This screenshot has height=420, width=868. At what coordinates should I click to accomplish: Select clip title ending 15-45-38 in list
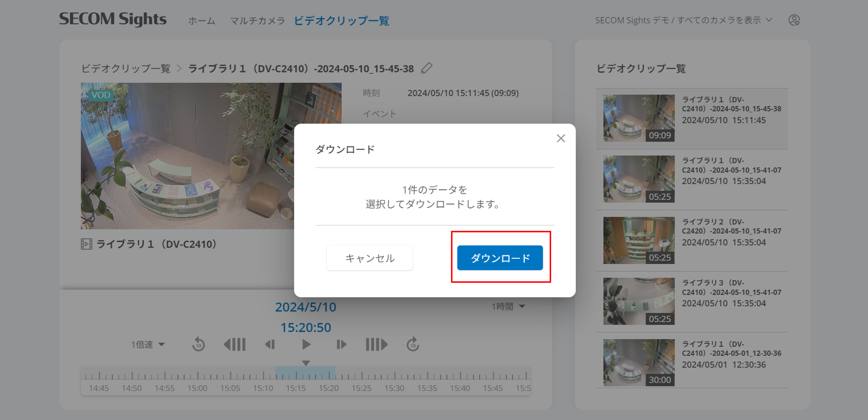(x=732, y=104)
